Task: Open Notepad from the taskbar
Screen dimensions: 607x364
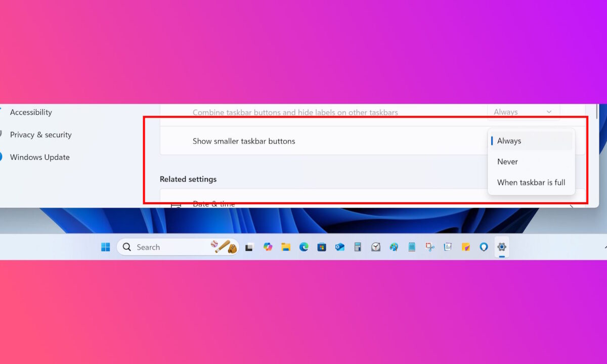Action: pos(412,247)
